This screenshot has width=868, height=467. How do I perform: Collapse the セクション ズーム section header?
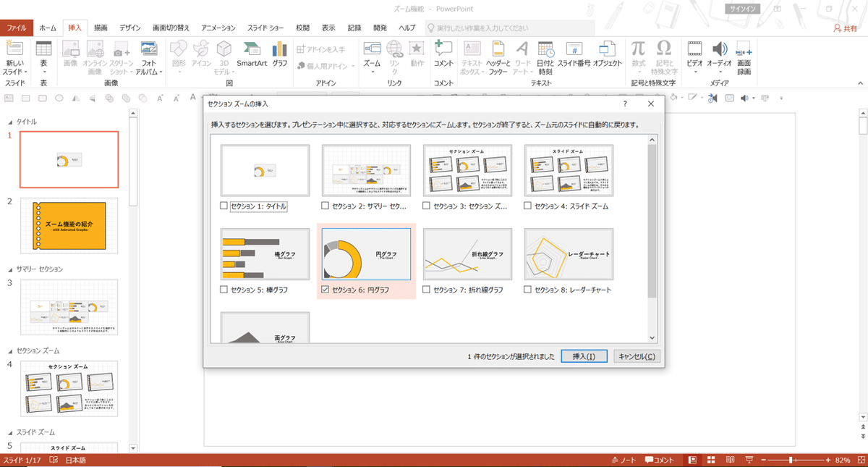click(10, 350)
